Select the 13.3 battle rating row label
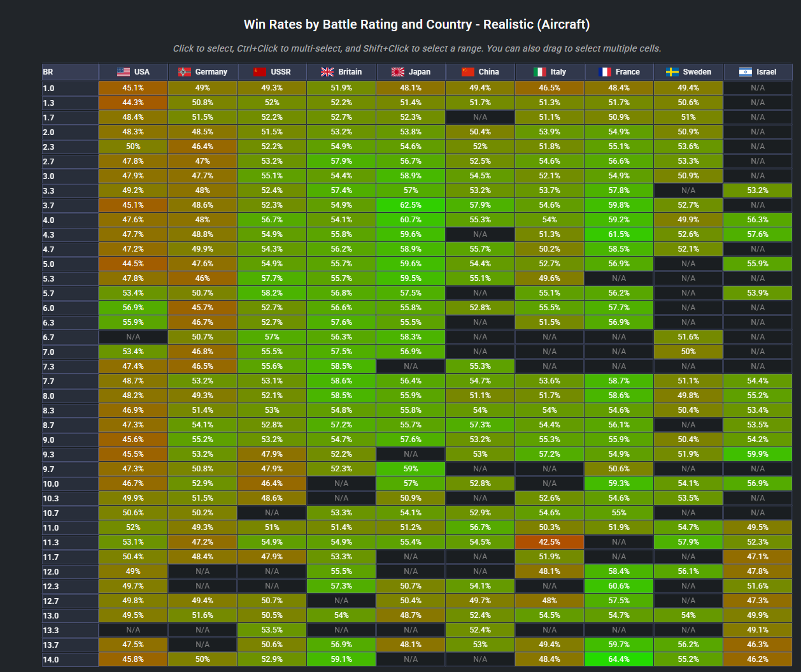 click(x=70, y=630)
